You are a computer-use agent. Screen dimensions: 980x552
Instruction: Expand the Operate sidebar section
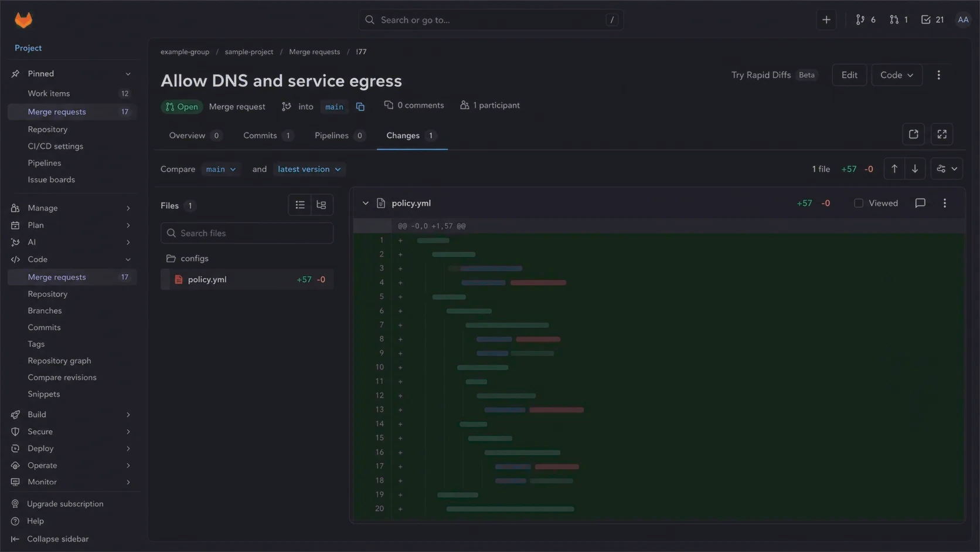72,465
